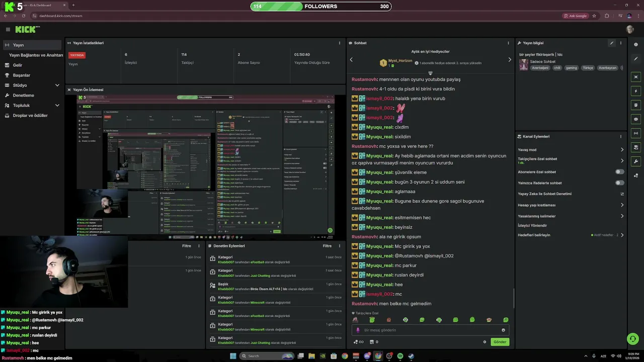This screenshot has height=362, width=644.
Task: Toggle Abonelere özel sohbet switch
Action: click(620, 172)
